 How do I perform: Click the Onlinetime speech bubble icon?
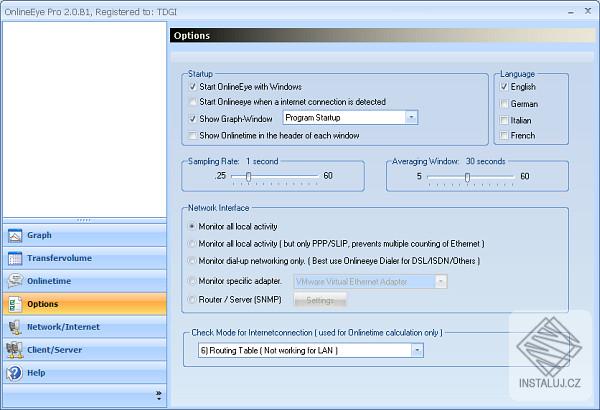15,281
